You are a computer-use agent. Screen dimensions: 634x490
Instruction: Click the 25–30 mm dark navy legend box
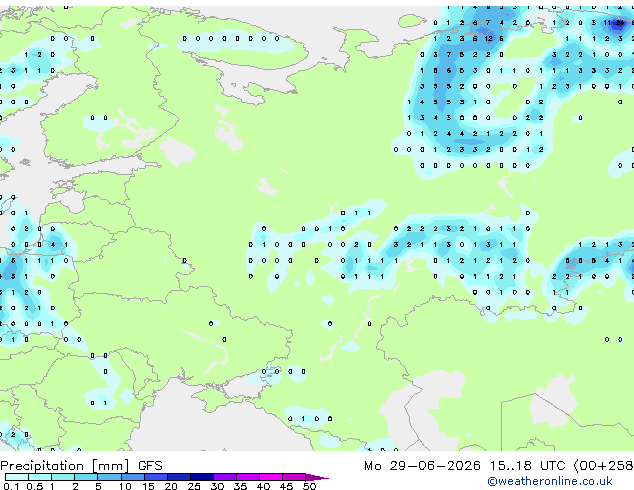click(202, 477)
